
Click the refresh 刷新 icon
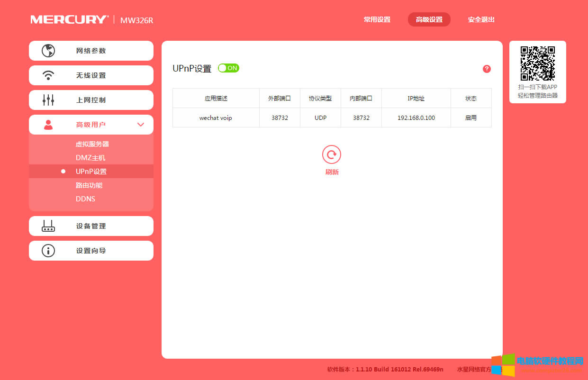coord(331,154)
